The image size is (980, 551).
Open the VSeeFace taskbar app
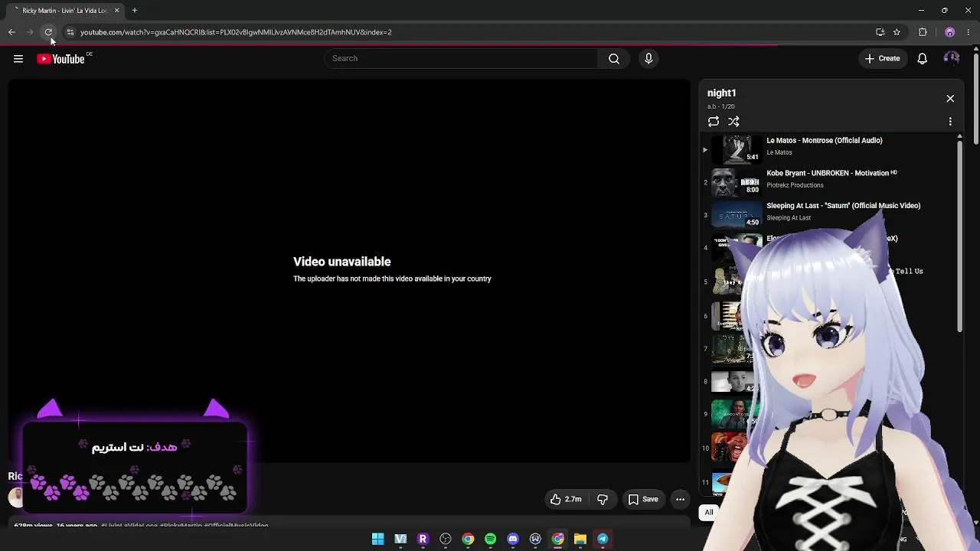(400, 540)
